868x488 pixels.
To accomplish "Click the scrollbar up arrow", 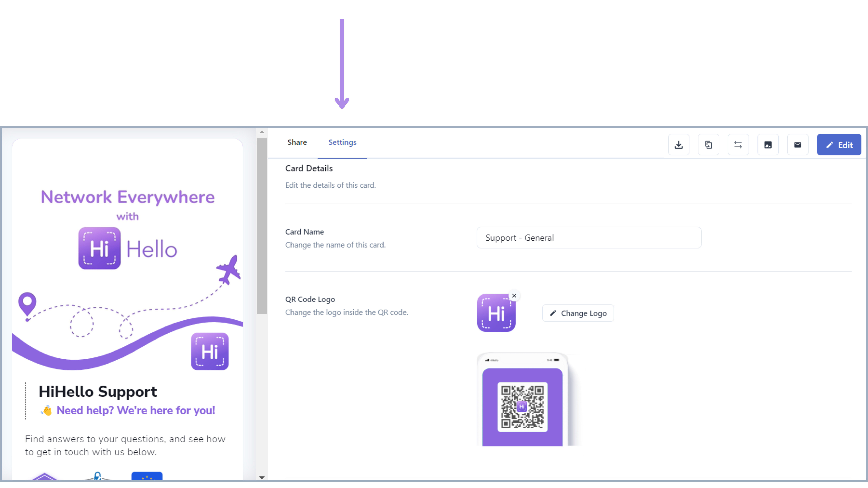I will (262, 132).
